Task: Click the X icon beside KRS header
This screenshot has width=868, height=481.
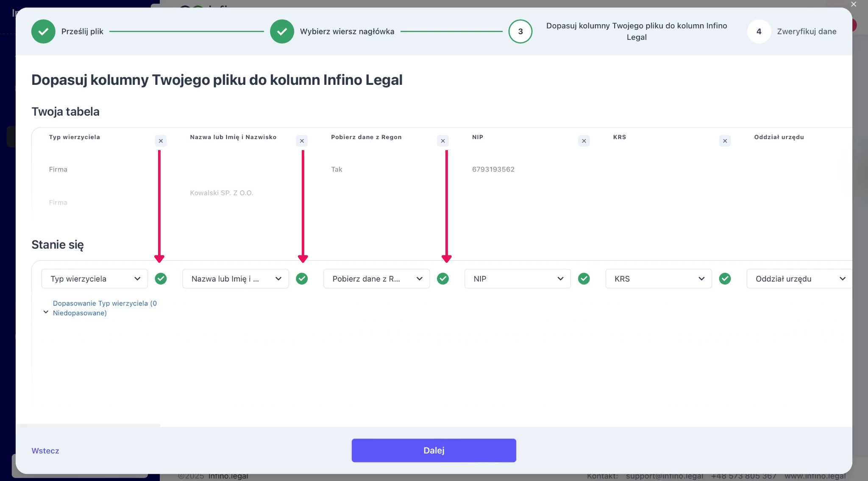Action: (725, 141)
